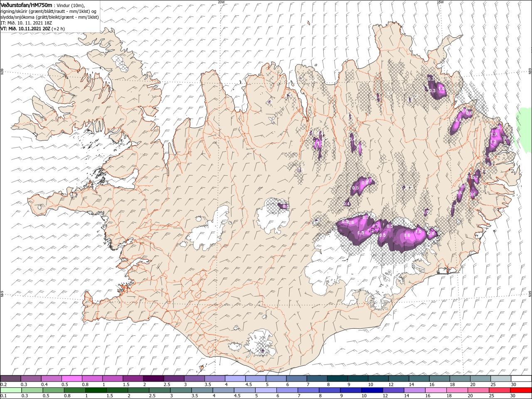Pick the 0.8 green swatch in lower legend row
Image resolution: width=532 pixels, height=399 pixels.
click(x=74, y=390)
